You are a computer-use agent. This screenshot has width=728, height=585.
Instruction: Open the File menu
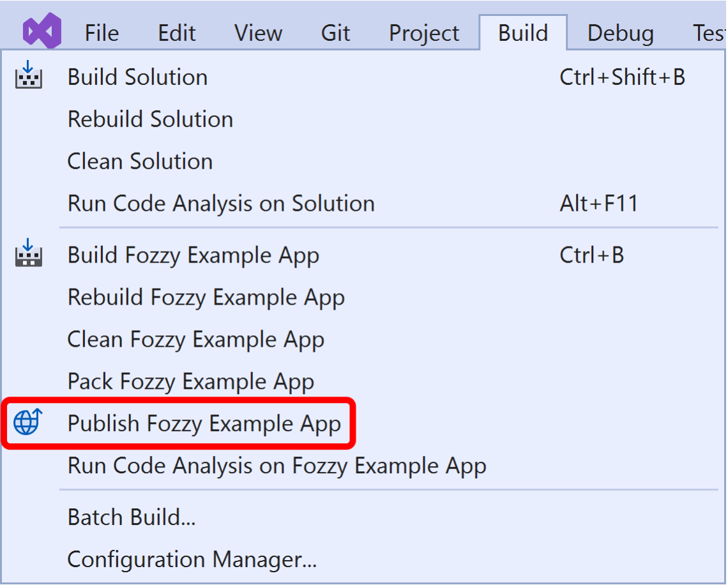click(x=102, y=33)
